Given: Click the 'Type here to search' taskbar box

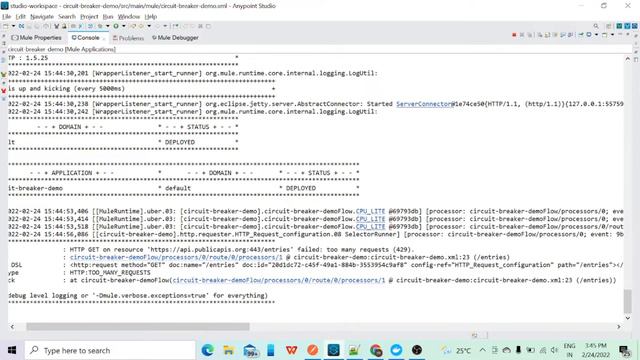Looking at the screenshot, I should tap(110, 350).
